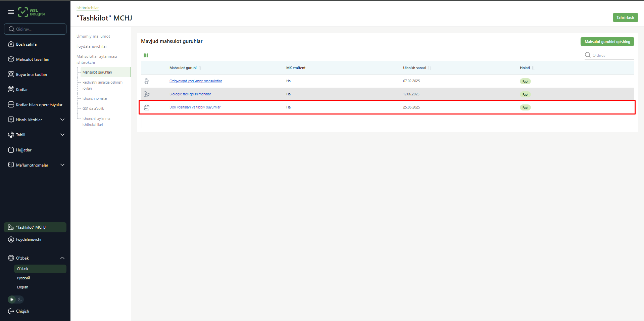Click the Chiqish logout icon
The image size is (644, 321).
coord(11,311)
